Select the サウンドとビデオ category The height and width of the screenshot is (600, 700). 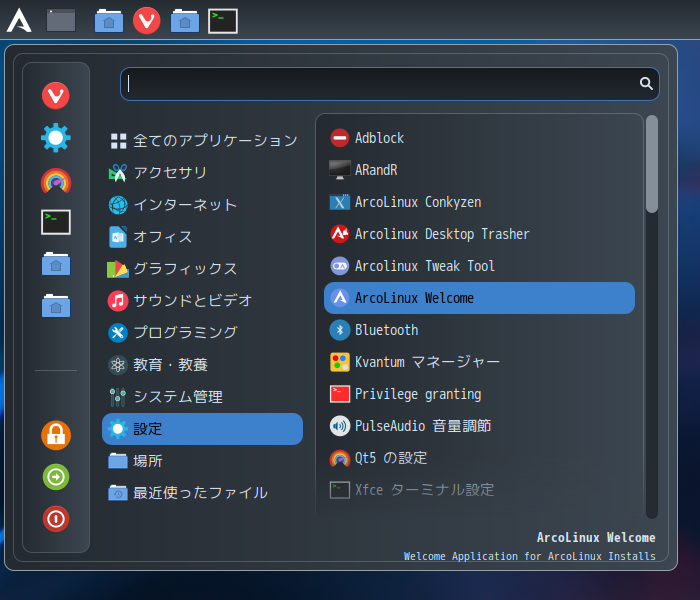pyautogui.click(x=202, y=301)
